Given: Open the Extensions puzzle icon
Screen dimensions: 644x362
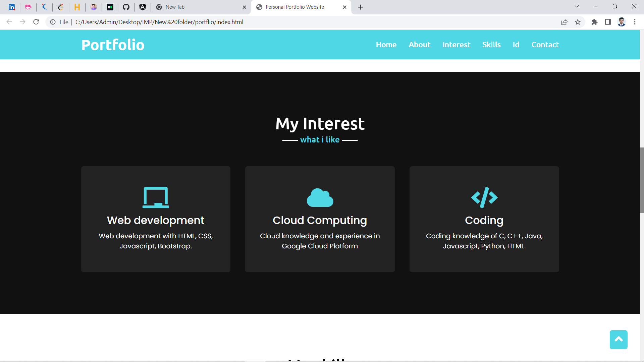Looking at the screenshot, I should pos(594,22).
